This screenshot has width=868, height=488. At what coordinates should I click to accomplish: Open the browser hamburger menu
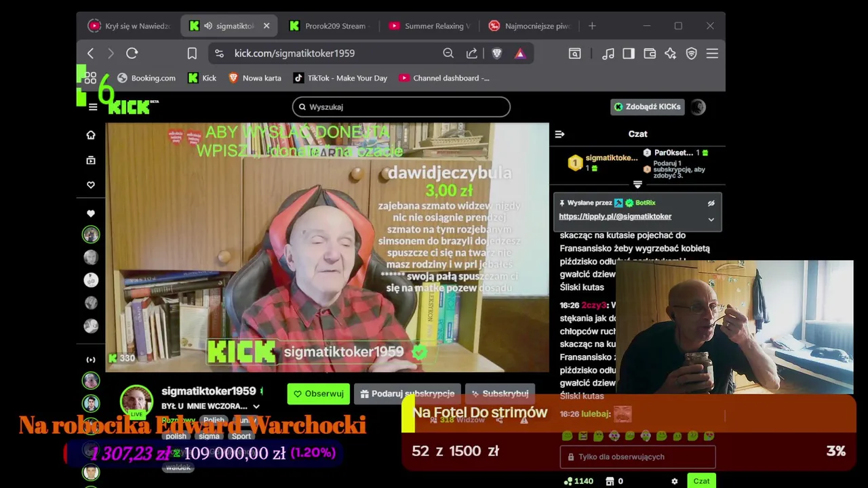712,53
